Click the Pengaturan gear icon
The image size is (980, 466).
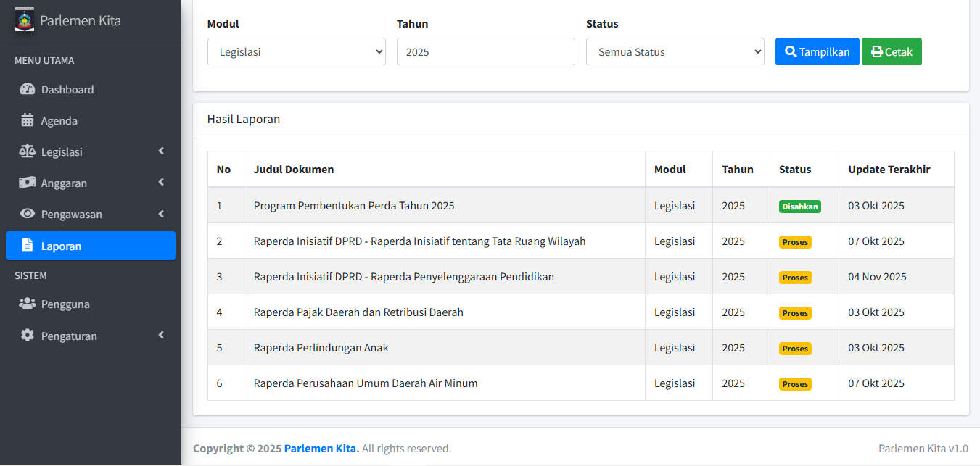pyautogui.click(x=28, y=336)
